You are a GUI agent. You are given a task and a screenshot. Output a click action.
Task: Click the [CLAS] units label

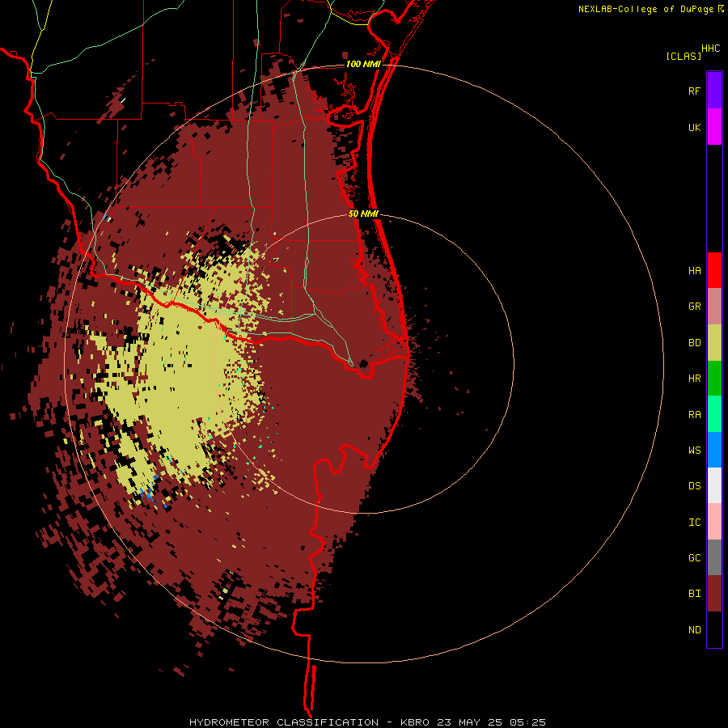(684, 56)
